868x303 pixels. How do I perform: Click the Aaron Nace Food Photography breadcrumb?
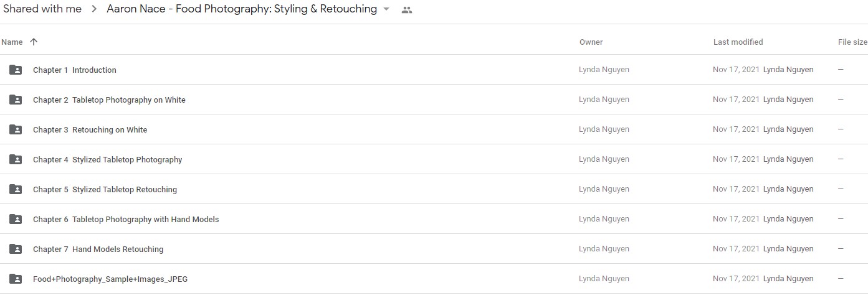(x=242, y=9)
